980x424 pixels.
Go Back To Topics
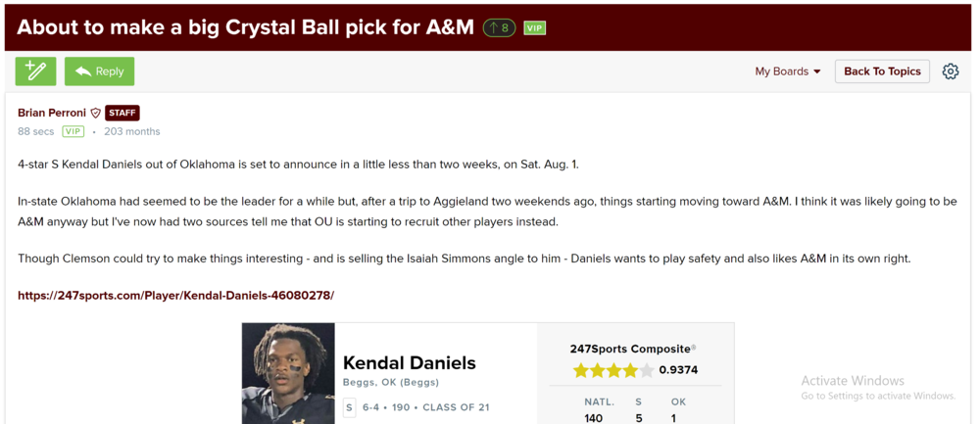pyautogui.click(x=882, y=71)
